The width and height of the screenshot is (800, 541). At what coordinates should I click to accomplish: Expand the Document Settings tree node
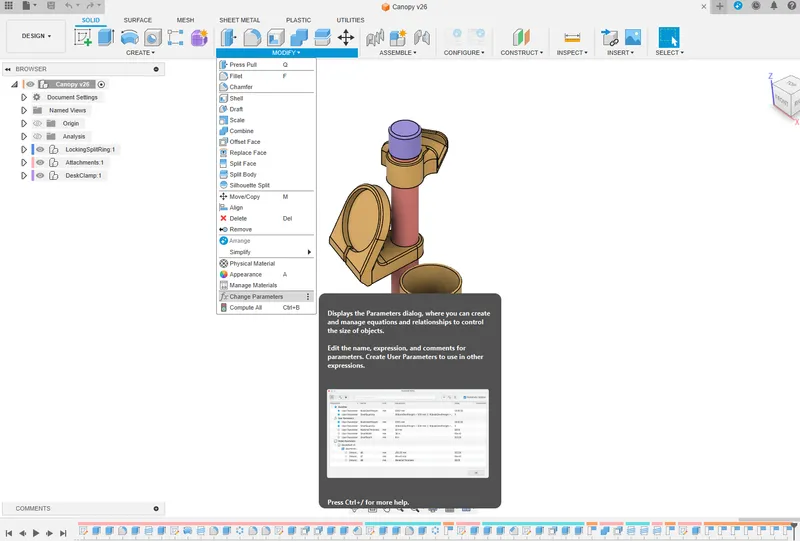pos(23,97)
